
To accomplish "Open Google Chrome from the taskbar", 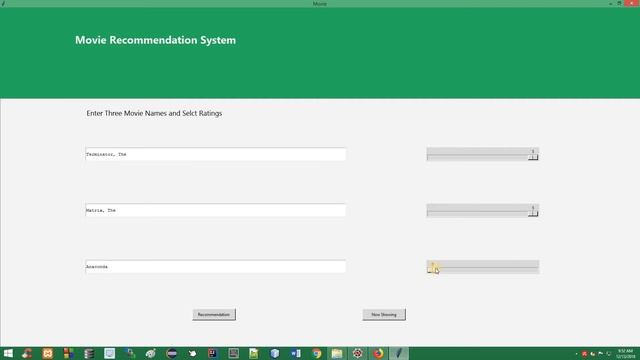I will [316, 353].
